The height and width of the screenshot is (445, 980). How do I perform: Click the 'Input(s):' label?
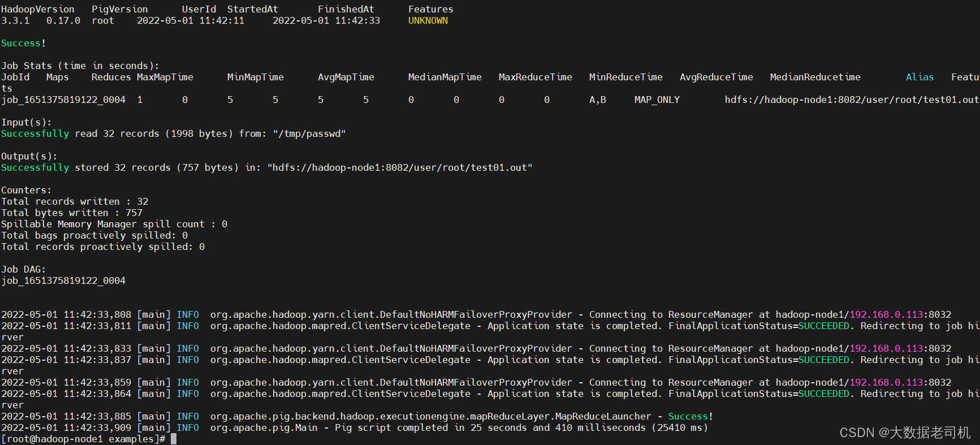27,122
